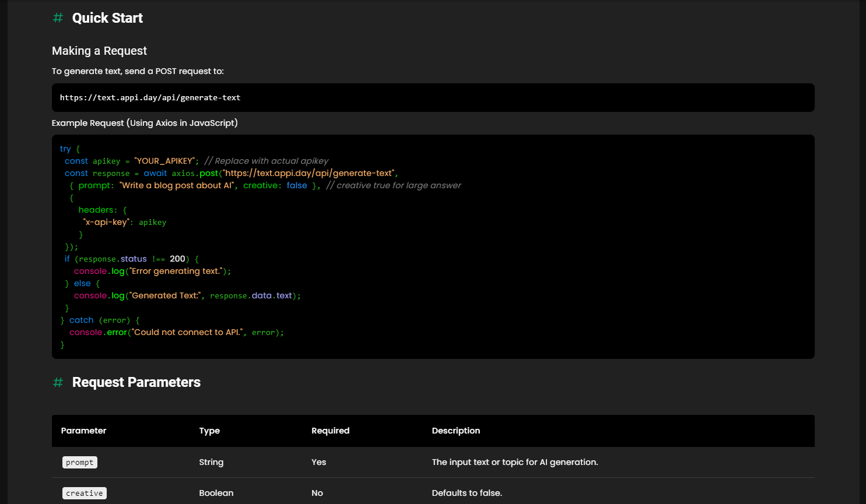Click the hash anchor beside Request Parameters
The height and width of the screenshot is (504, 866).
tap(58, 382)
